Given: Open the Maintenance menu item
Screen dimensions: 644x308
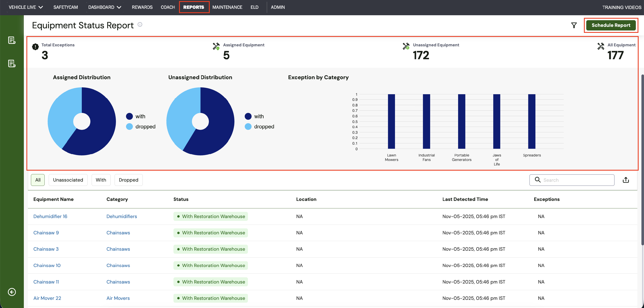Looking at the screenshot, I should click(227, 7).
